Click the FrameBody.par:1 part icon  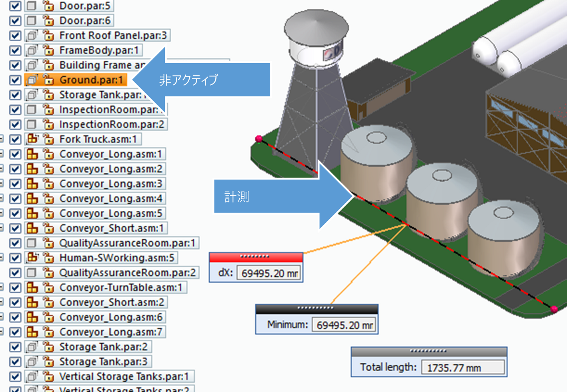32,50
